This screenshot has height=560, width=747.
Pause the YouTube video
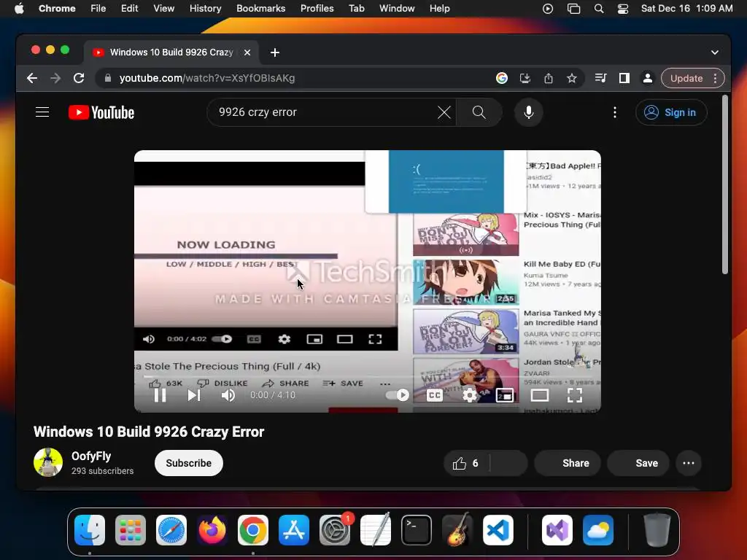160,395
